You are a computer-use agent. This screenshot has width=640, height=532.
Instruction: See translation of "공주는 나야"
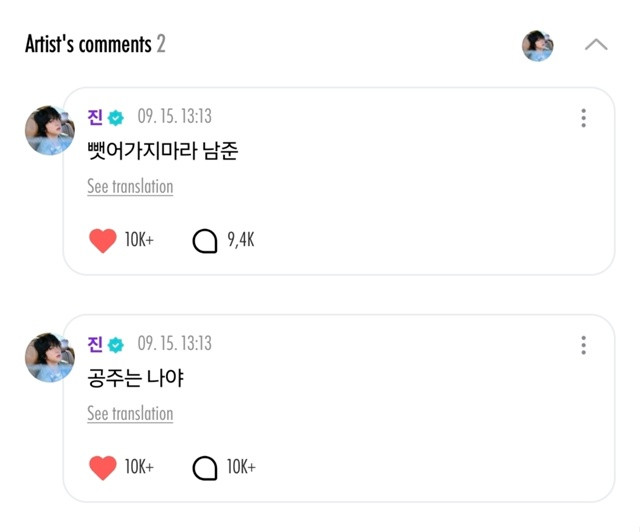coord(130,414)
